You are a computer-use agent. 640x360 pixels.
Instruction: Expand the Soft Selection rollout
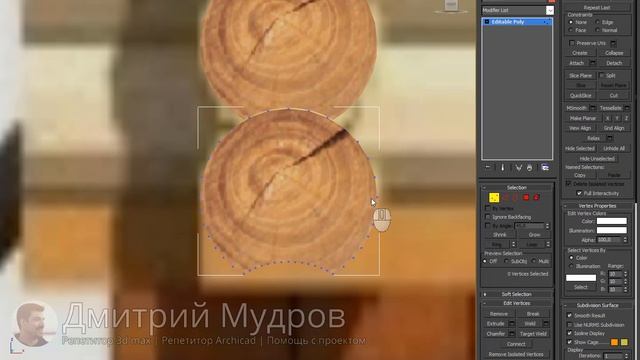(517, 294)
